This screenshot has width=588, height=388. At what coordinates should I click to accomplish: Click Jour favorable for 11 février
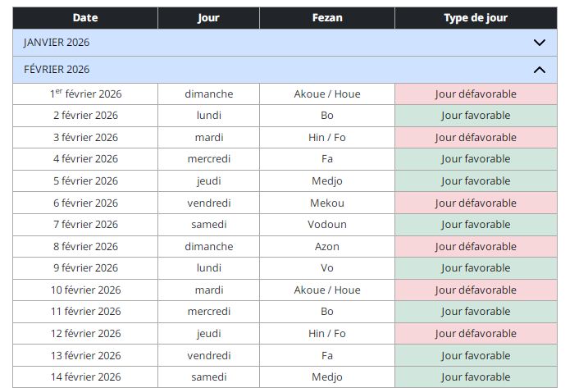pyautogui.click(x=476, y=312)
